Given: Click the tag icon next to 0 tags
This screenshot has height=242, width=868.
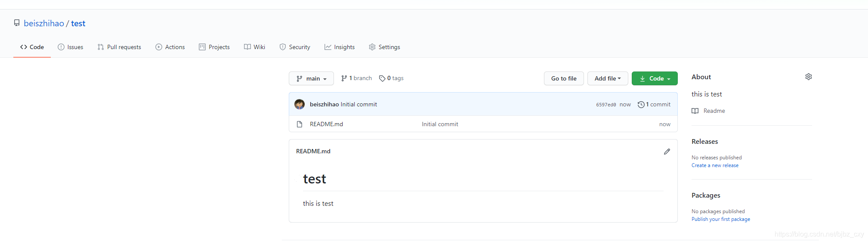Looking at the screenshot, I should point(382,78).
